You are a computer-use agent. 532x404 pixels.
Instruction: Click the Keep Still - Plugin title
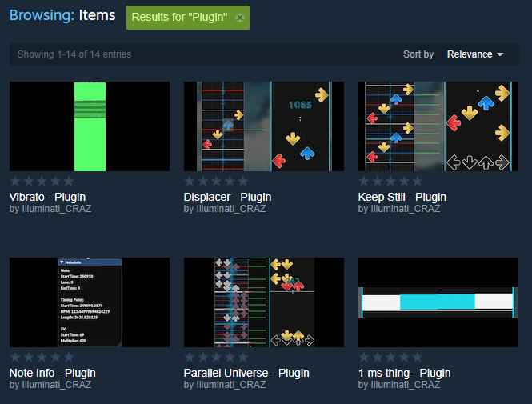402,197
